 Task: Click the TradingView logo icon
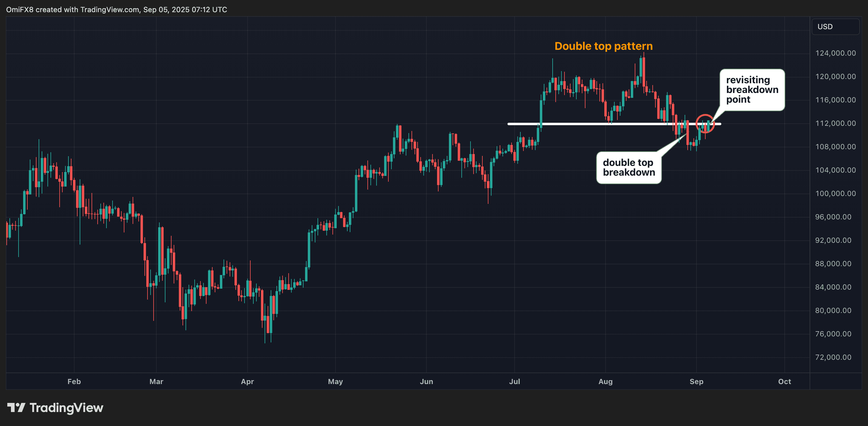pos(16,408)
